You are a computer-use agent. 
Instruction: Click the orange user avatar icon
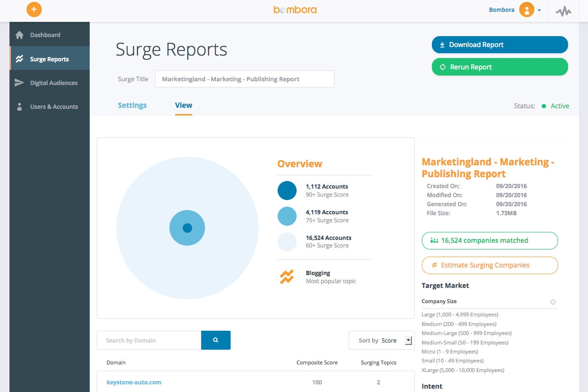(526, 10)
